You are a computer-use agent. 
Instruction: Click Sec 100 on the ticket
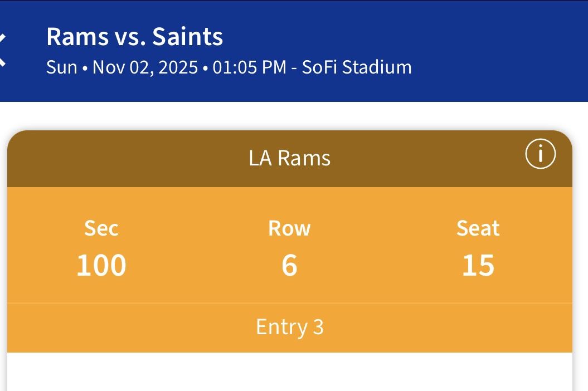[x=102, y=265]
